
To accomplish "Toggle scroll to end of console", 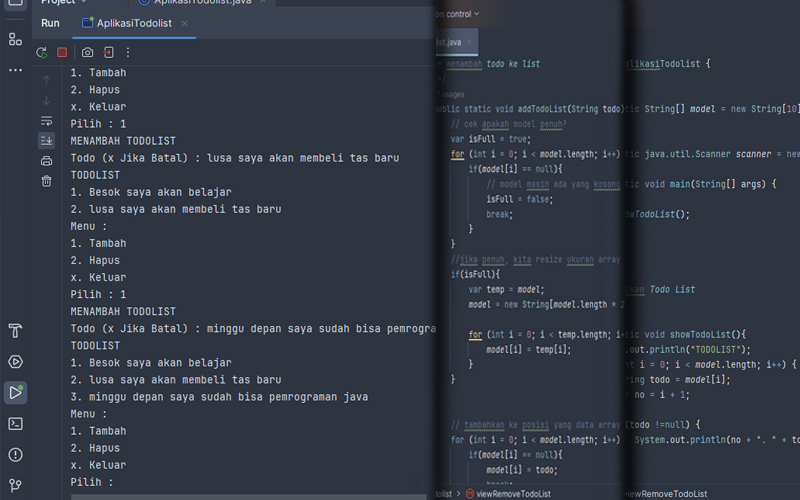I will click(x=46, y=141).
